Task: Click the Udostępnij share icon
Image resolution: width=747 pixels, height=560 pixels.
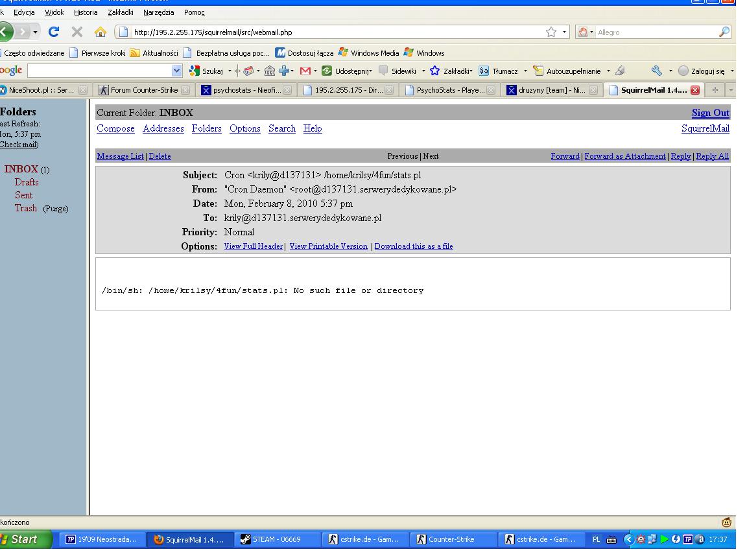Action: click(327, 71)
